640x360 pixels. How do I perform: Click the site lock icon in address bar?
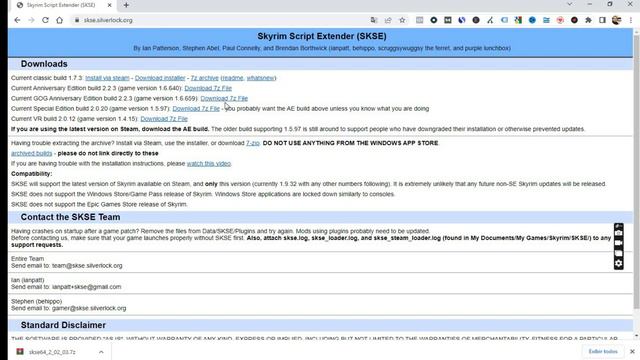tap(77, 20)
